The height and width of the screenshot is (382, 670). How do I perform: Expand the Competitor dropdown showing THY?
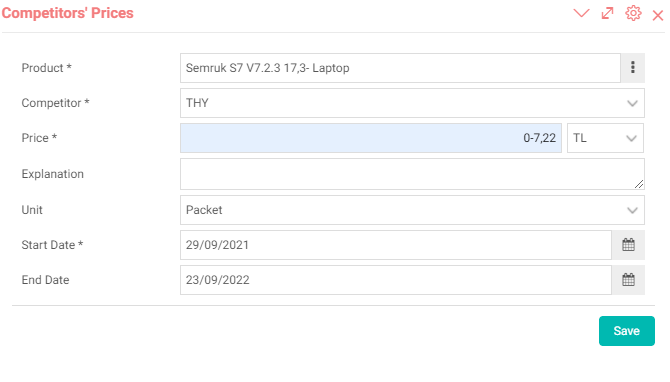(412, 103)
